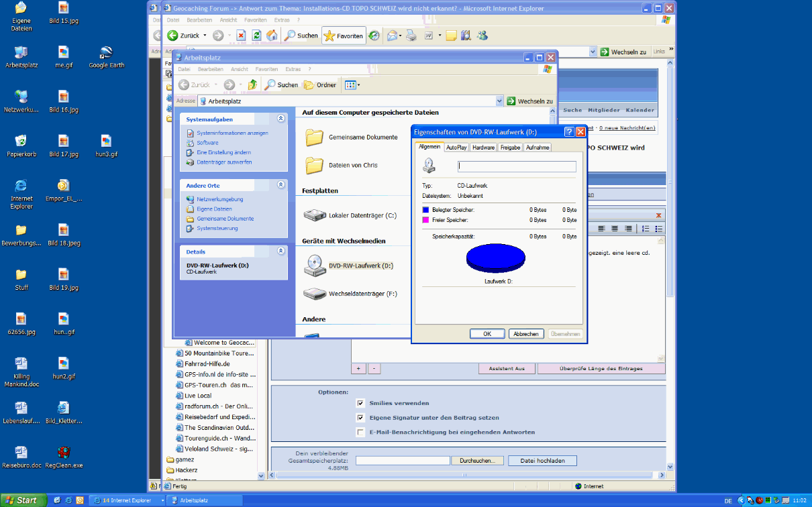This screenshot has width=812, height=507.
Task: Enable E-Mail-Benachrichtigung bei eingehenden Antworten
Action: [x=360, y=432]
